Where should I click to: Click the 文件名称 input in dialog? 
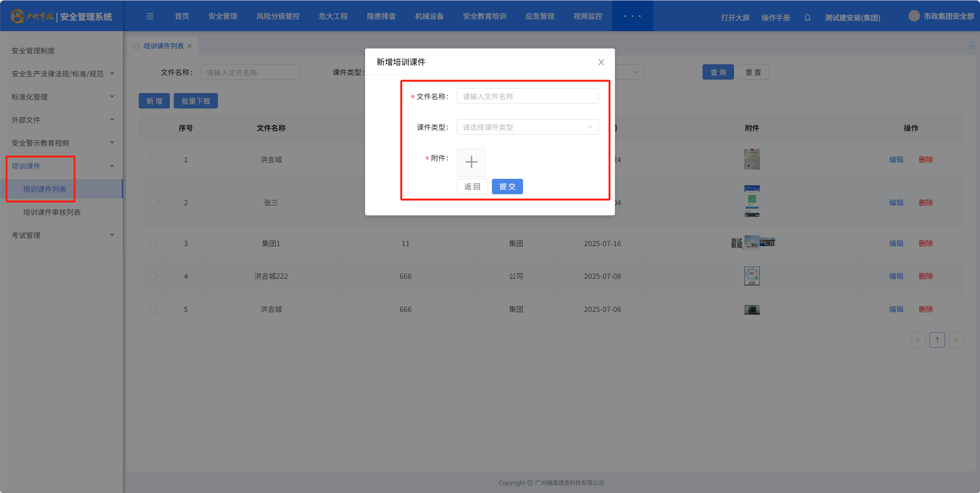(527, 96)
